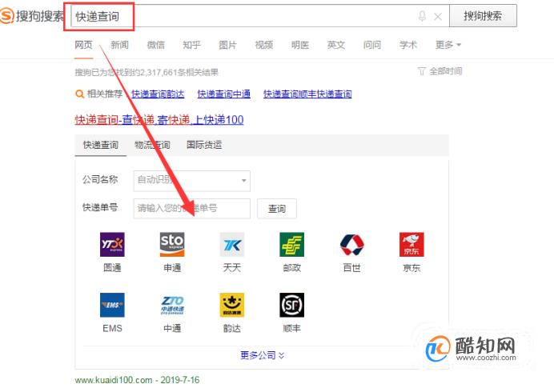Image resolution: width=554 pixels, height=392 pixels.
Task: Select the 中通 (ZTO) express icon
Action: tap(172, 305)
